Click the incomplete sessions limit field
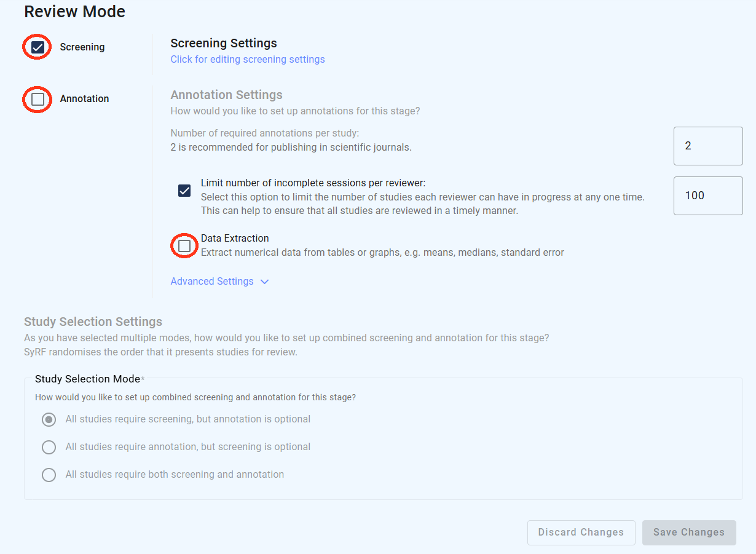This screenshot has height=554, width=756. pyautogui.click(x=707, y=196)
